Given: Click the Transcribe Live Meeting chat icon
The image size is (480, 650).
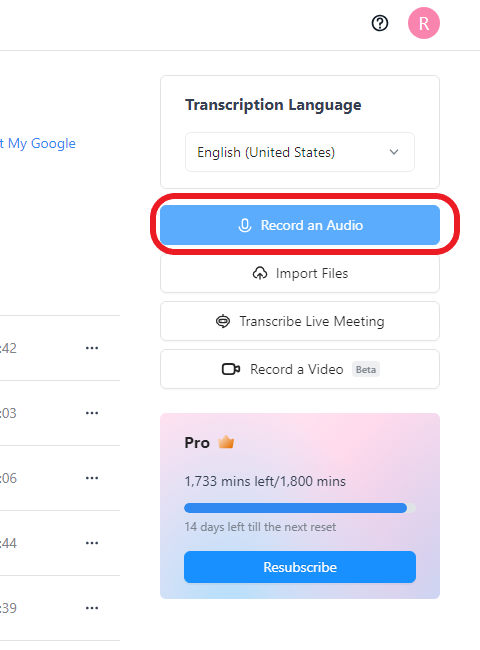Looking at the screenshot, I should 223,321.
